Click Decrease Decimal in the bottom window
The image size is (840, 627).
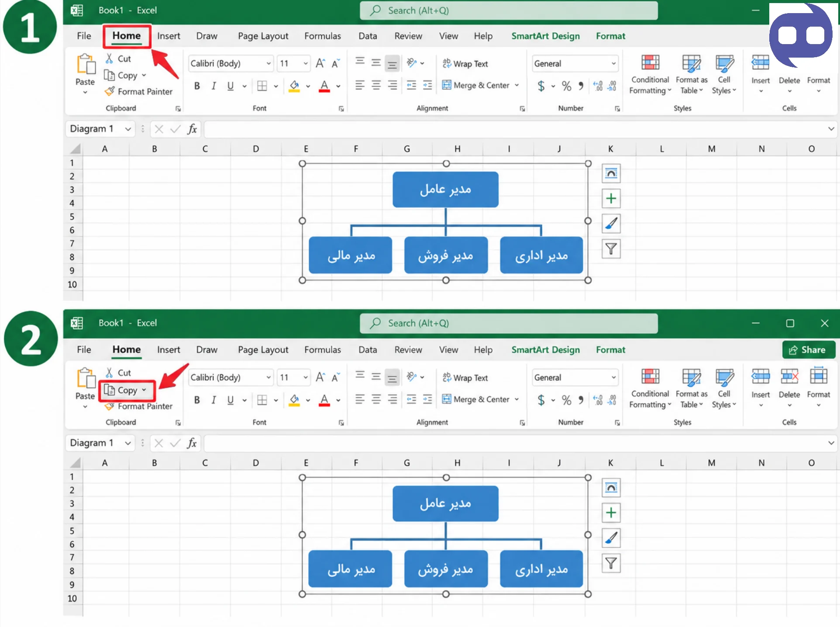click(612, 400)
